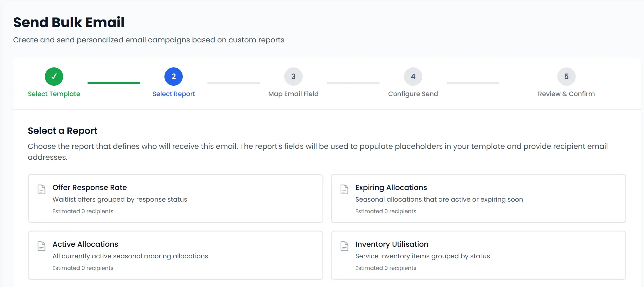Image resolution: width=644 pixels, height=287 pixels.
Task: Click the blue step 2 circle
Action: pyautogui.click(x=174, y=77)
